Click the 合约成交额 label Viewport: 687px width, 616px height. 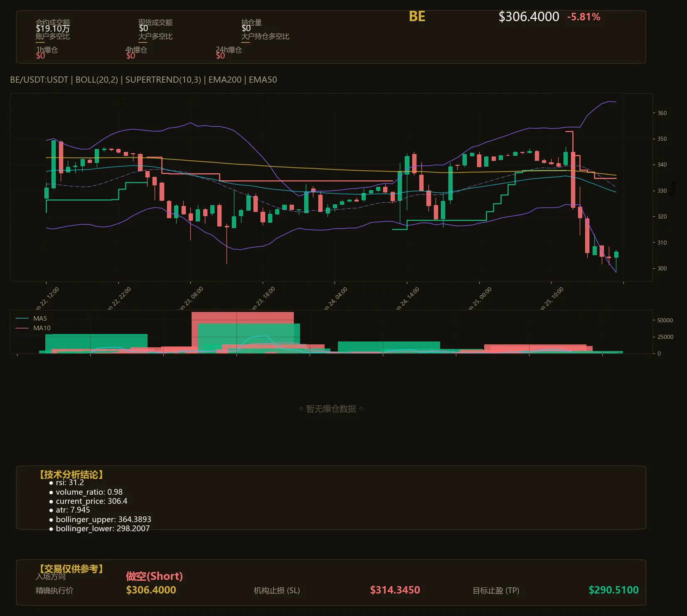(53, 22)
